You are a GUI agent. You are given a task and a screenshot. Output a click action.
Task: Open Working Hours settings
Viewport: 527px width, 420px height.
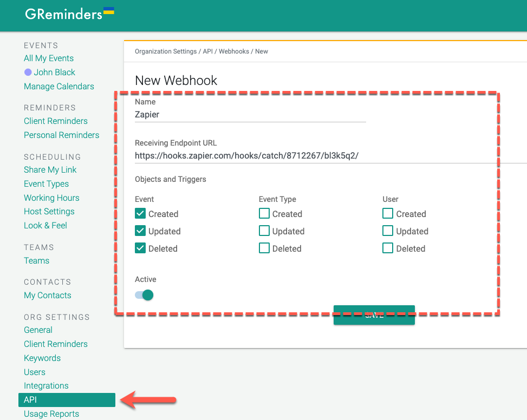(51, 198)
